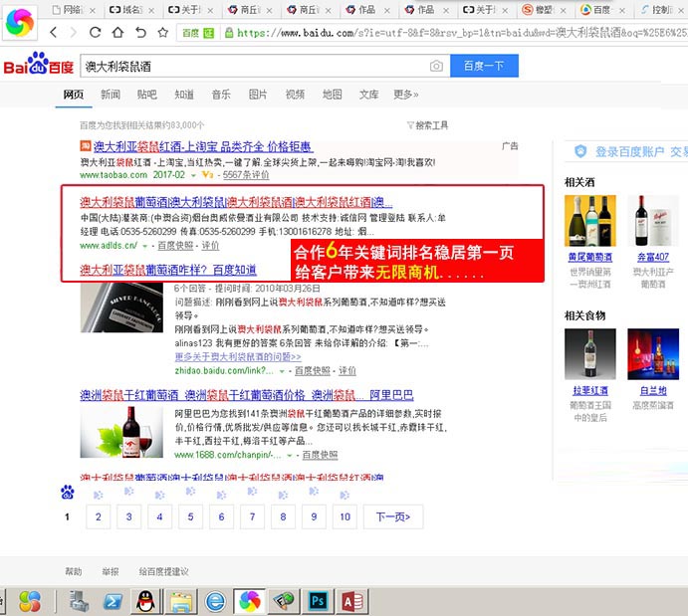Switch to the 知道 search tab

184,95
